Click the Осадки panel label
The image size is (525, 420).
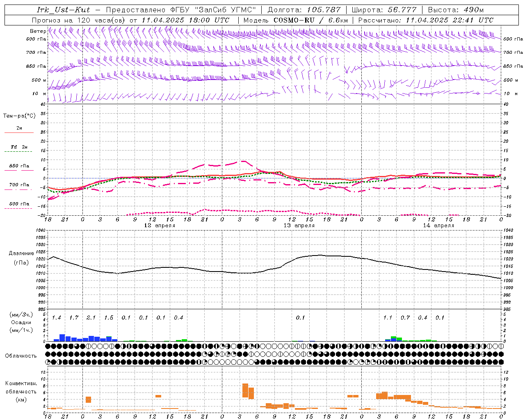pyautogui.click(x=21, y=322)
